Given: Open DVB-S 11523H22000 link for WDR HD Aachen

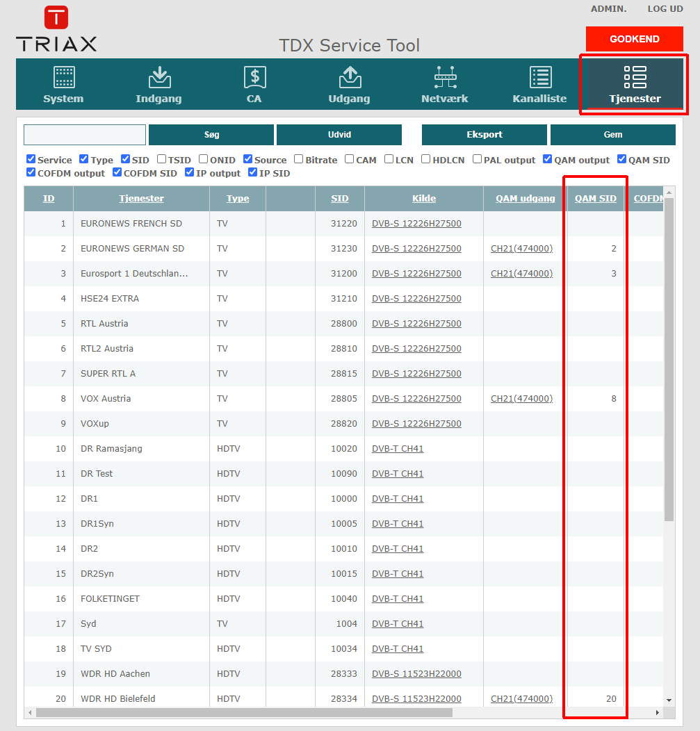Looking at the screenshot, I should coord(416,674).
